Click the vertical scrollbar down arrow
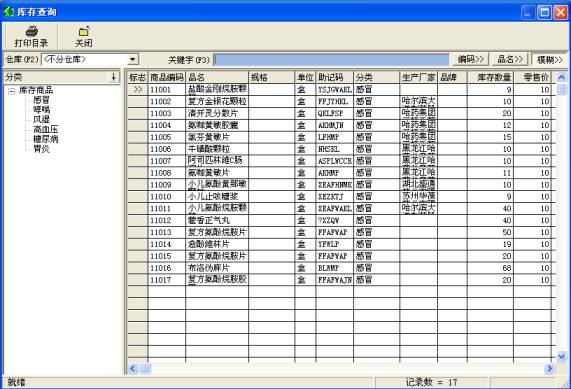The width and height of the screenshot is (571, 389). point(561,356)
